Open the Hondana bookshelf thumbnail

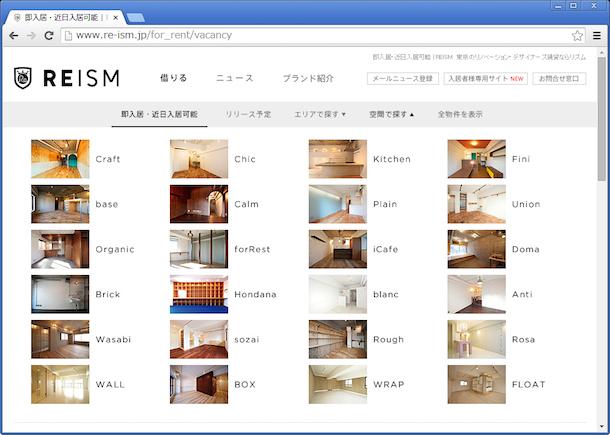coord(199,294)
